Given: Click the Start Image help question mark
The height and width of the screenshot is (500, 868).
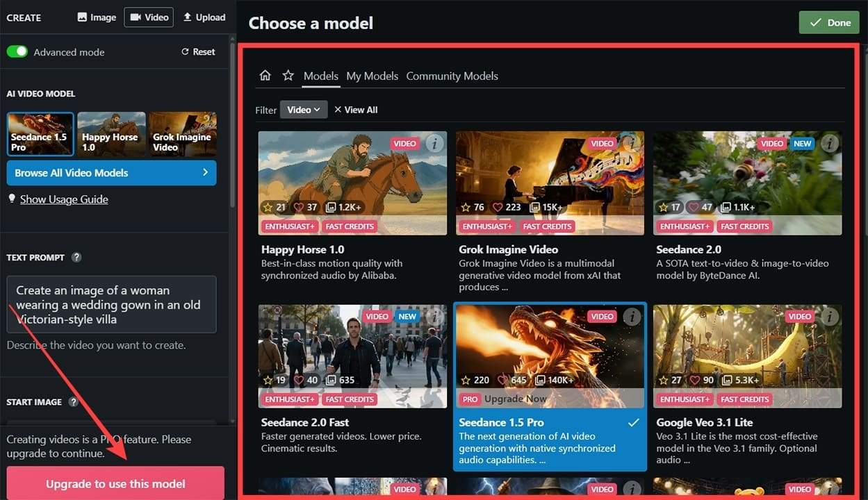Looking at the screenshot, I should point(73,401).
